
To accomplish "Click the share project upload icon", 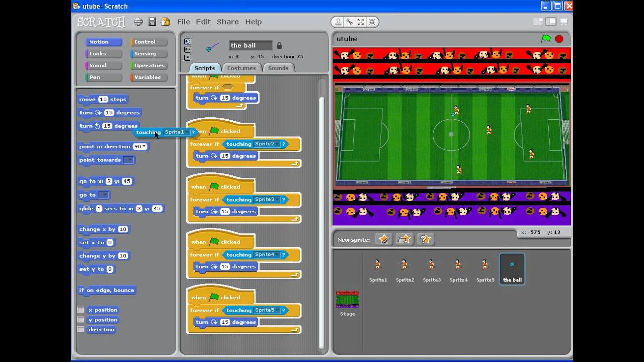I will [165, 22].
